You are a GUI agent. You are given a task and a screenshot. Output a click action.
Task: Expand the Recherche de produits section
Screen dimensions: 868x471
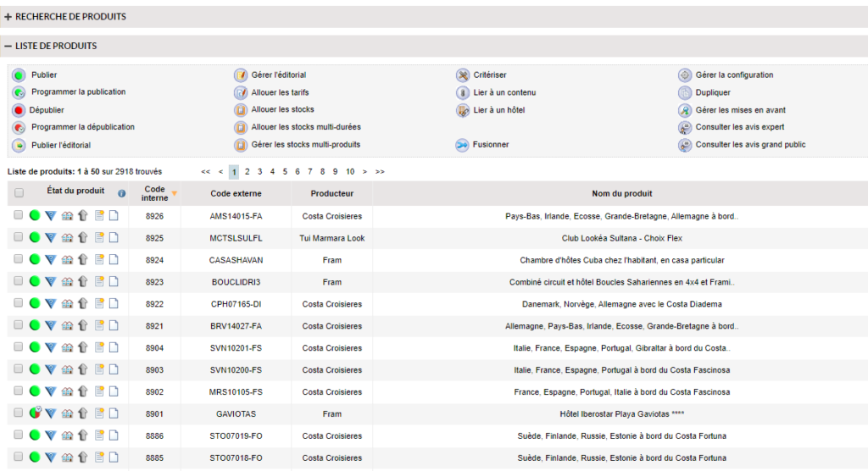click(8, 17)
